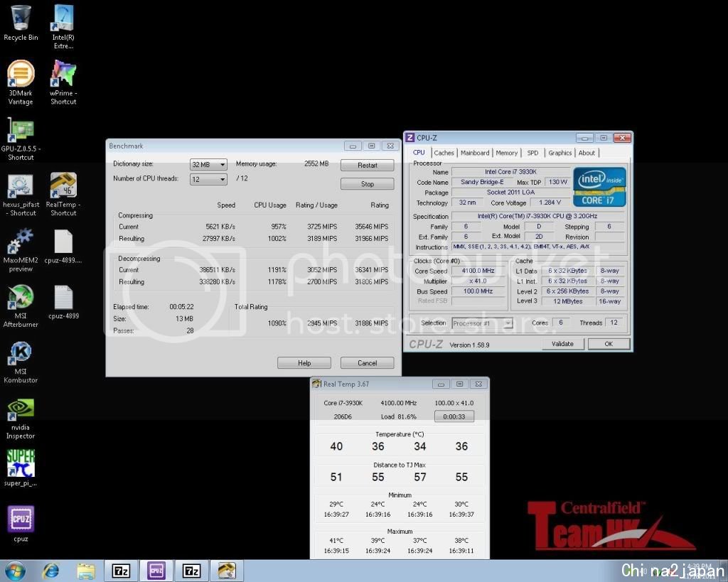Click the Level 3 cache value "12 MBytes"
Screen dimensions: 728x582
pos(568,301)
